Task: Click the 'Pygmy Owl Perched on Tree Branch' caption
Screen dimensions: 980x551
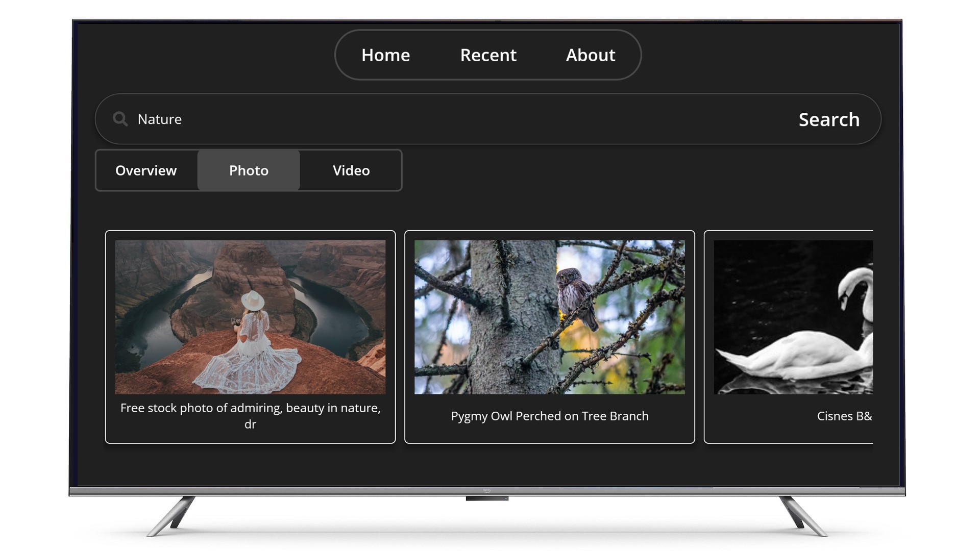Action: 550,416
